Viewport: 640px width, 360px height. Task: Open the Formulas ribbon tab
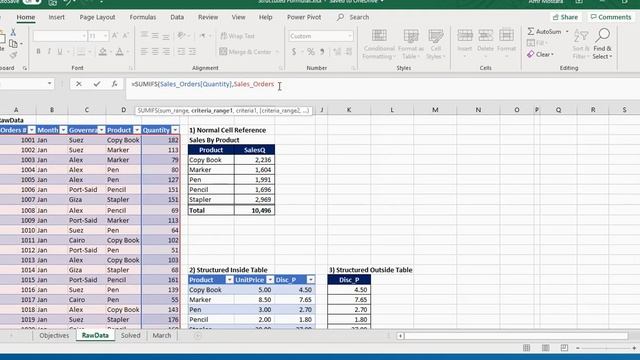pyautogui.click(x=143, y=17)
